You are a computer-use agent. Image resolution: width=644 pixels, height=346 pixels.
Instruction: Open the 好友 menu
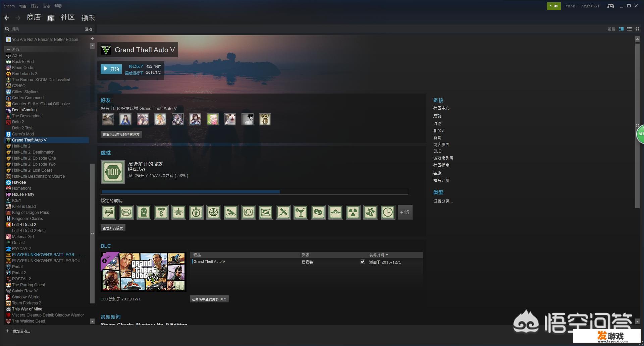click(x=35, y=6)
